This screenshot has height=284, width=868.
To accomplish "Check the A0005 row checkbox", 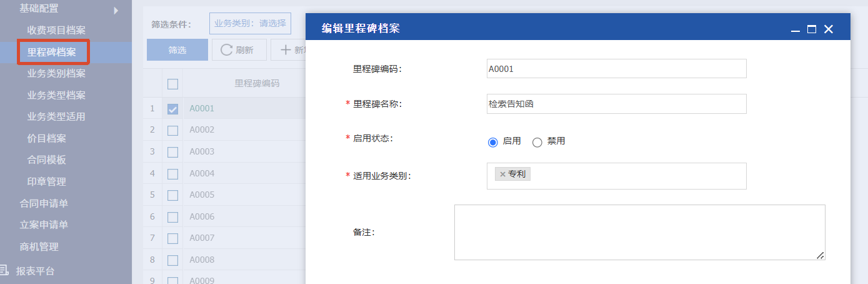I will [x=173, y=195].
